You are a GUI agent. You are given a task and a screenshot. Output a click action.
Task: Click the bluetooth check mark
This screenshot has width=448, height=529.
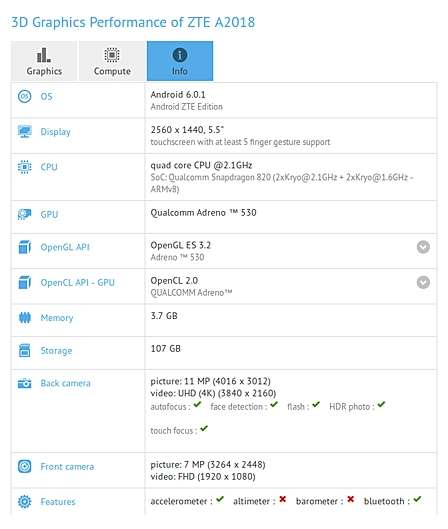(x=417, y=499)
